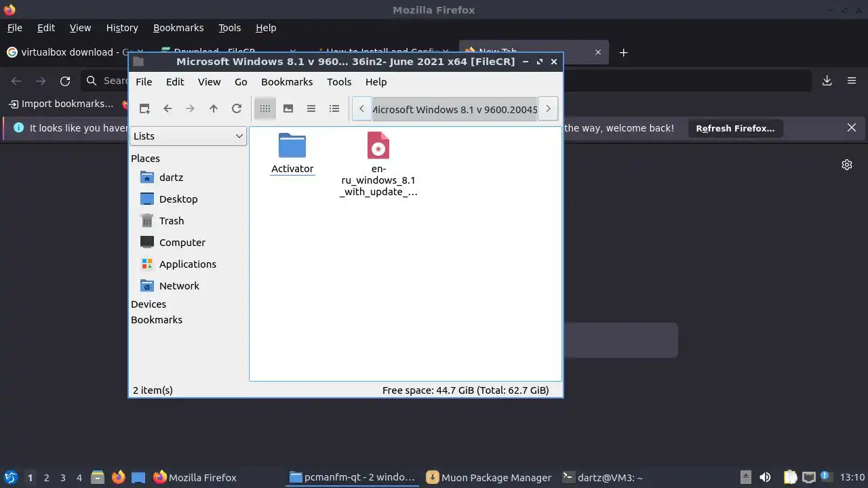
Task: Open file manager Go menu
Action: [x=241, y=82]
